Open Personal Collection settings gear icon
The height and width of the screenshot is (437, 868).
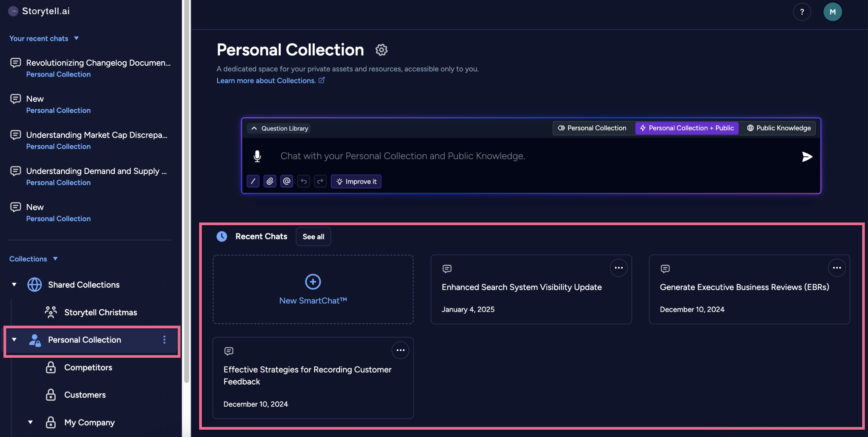(x=381, y=50)
